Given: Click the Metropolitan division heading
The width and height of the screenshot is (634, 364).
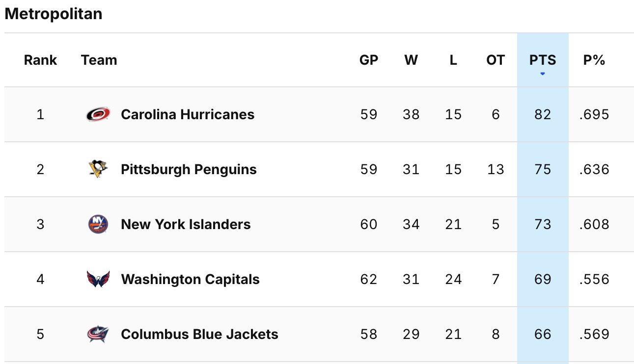Looking at the screenshot, I should pyautogui.click(x=54, y=14).
